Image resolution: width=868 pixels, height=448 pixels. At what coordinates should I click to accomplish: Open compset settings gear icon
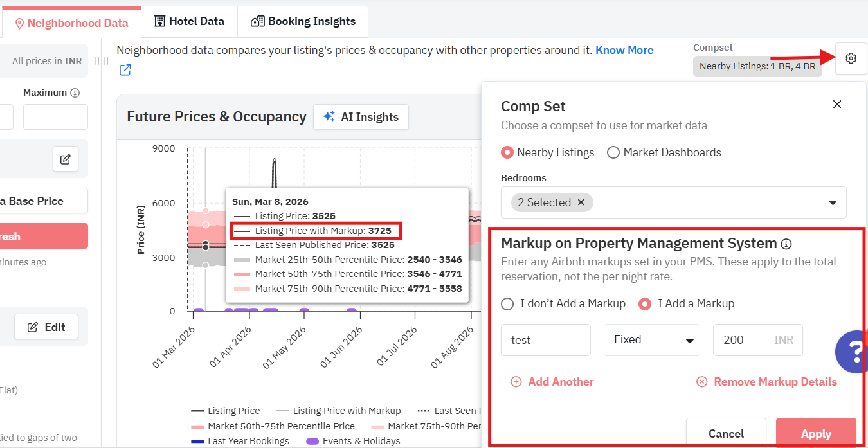[x=851, y=58]
